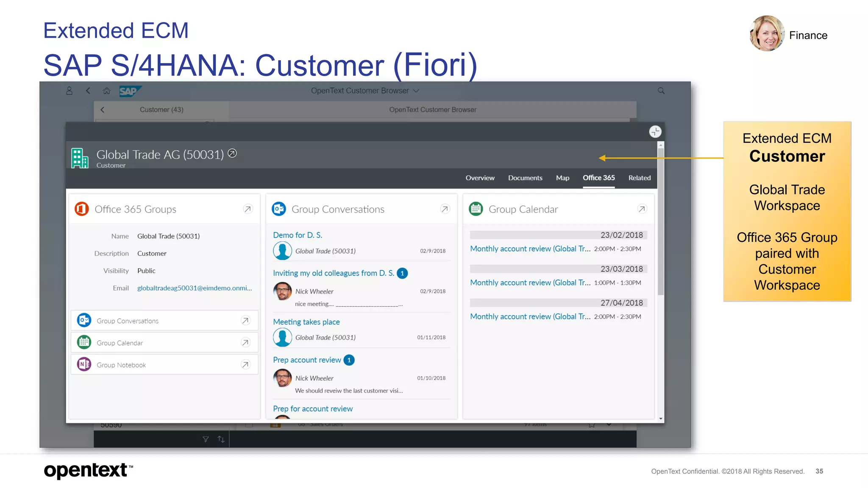868x488 pixels.
Task: Expand the Group Calendar tile
Action: tap(642, 209)
